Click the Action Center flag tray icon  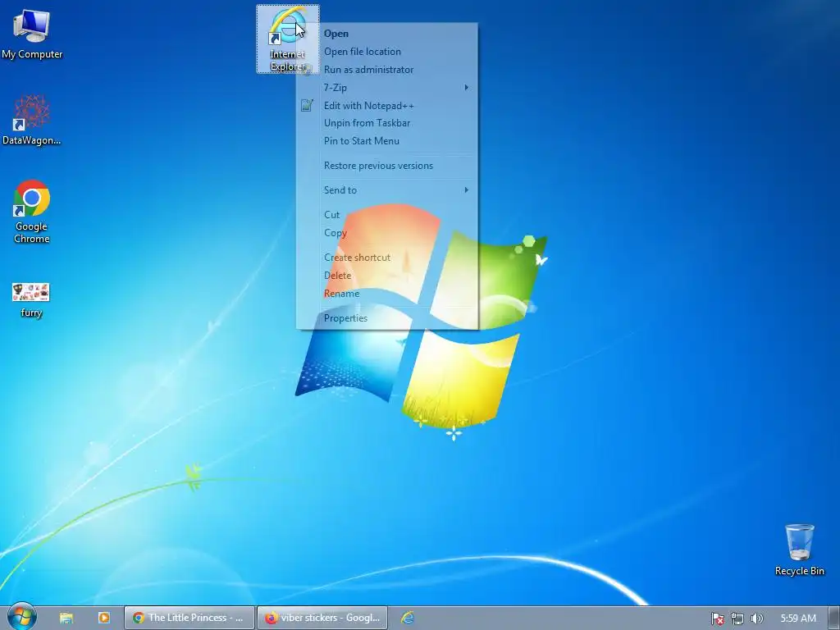tap(717, 619)
